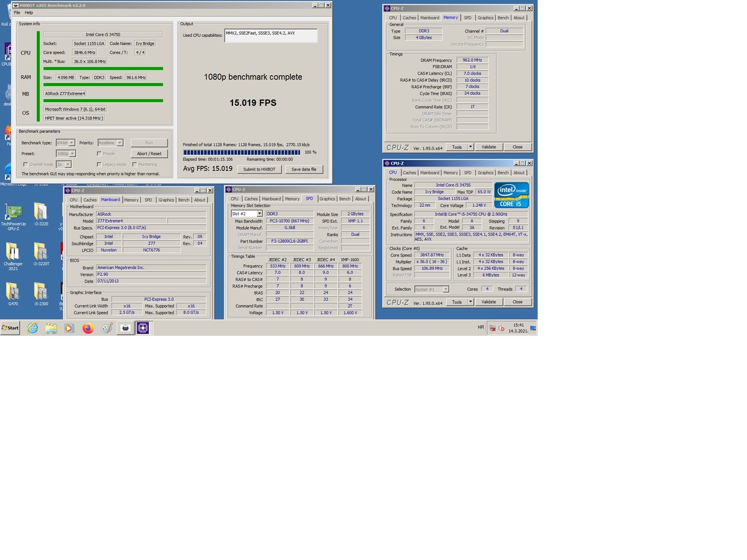Open the File menu in HWBOT

(x=17, y=12)
